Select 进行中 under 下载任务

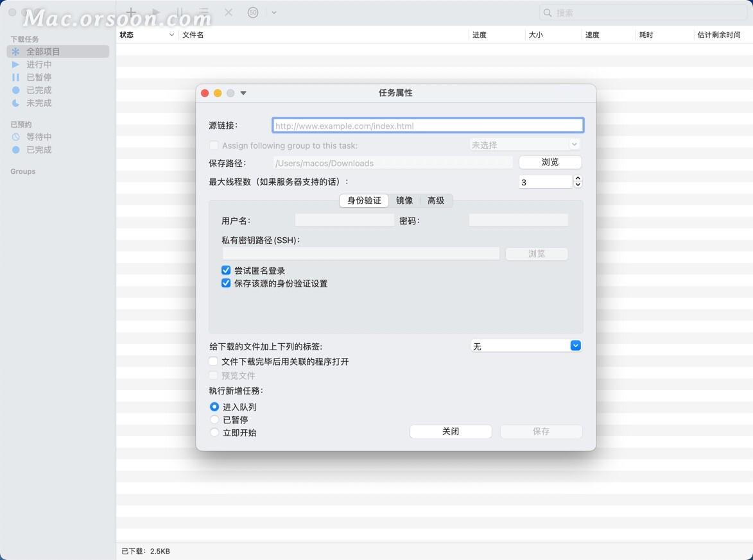[x=39, y=64]
